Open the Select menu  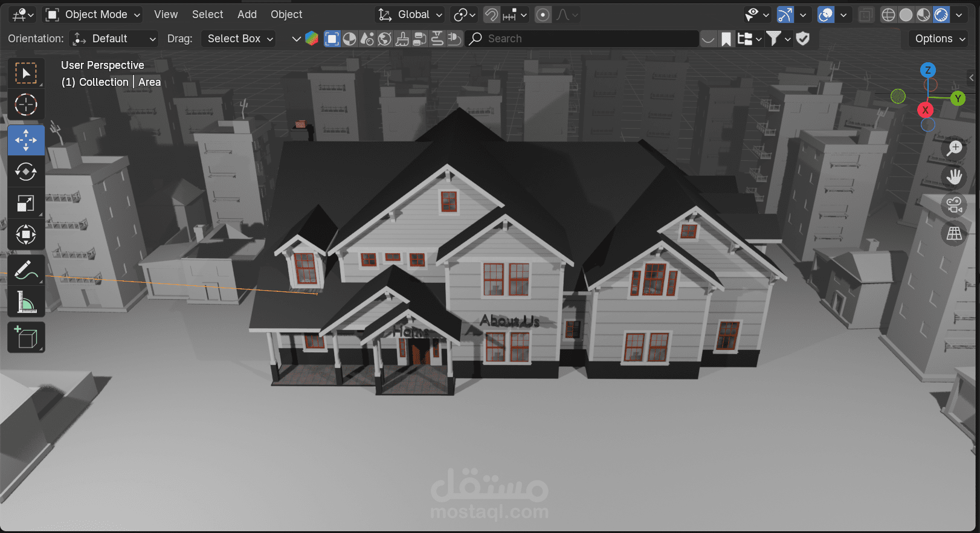pos(207,15)
